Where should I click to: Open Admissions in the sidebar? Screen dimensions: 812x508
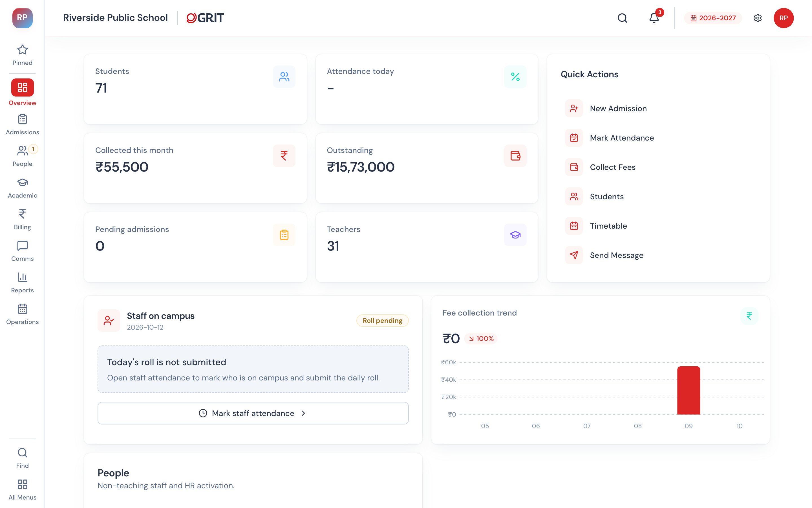click(23, 125)
